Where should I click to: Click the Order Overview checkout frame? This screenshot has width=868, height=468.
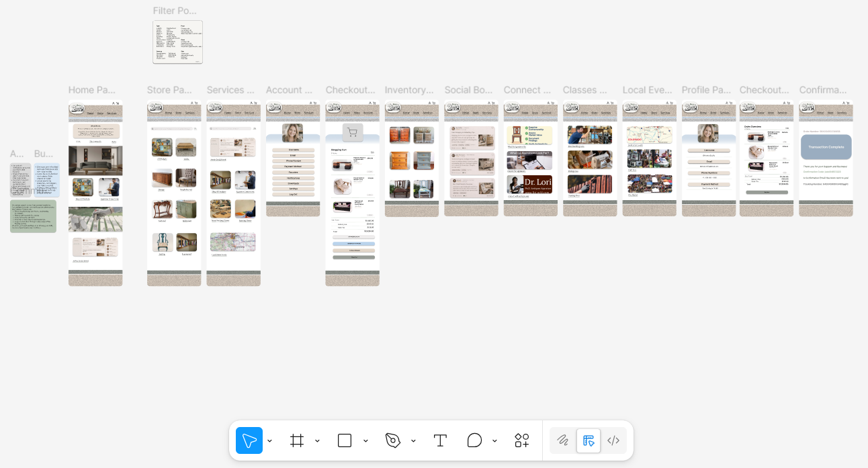[x=767, y=158]
